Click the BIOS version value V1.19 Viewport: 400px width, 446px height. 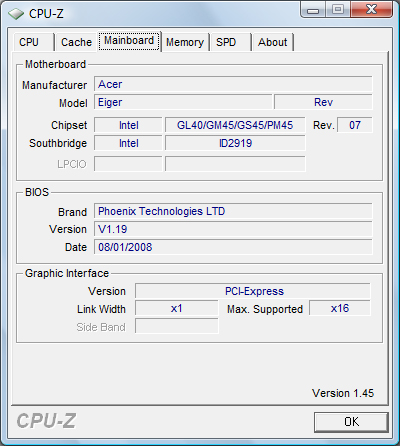click(233, 229)
